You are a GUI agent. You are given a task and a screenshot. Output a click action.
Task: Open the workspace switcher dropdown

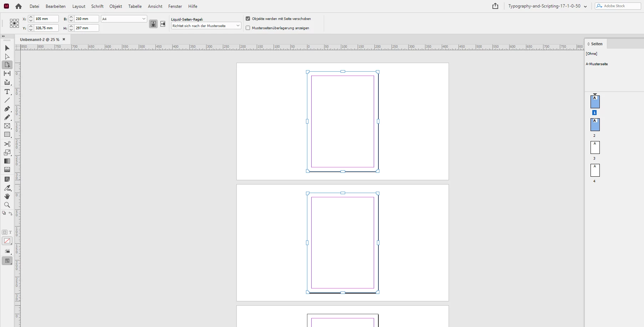(x=548, y=6)
